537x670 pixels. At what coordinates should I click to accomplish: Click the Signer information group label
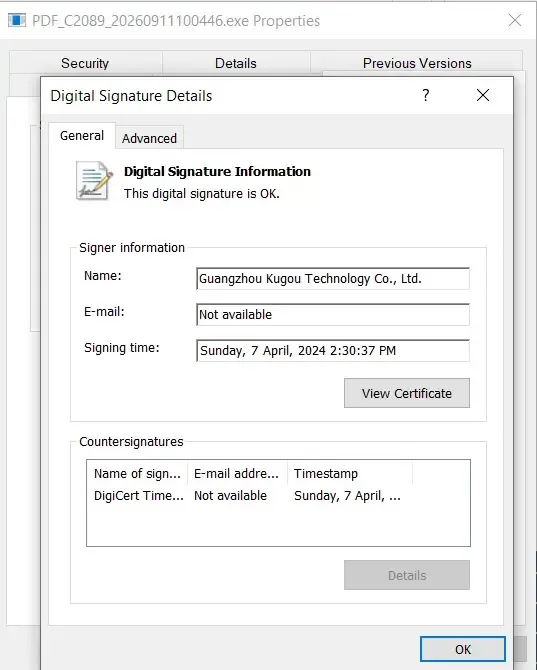point(132,247)
